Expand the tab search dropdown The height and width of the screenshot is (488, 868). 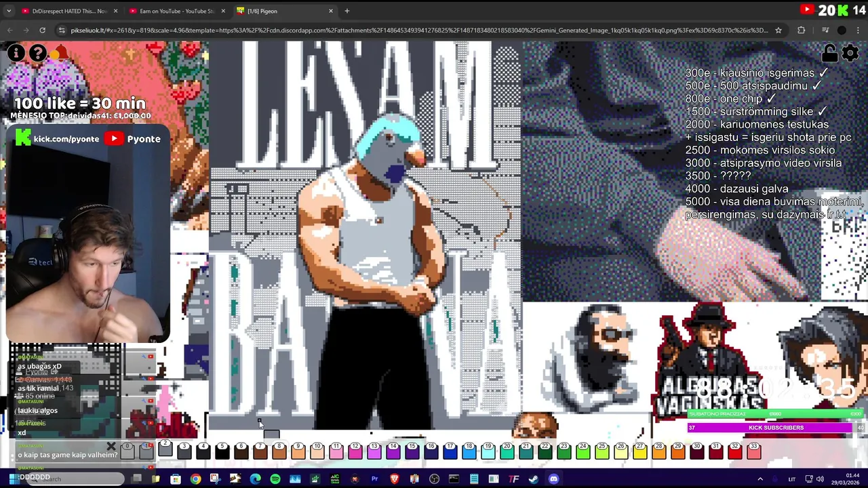point(9,11)
